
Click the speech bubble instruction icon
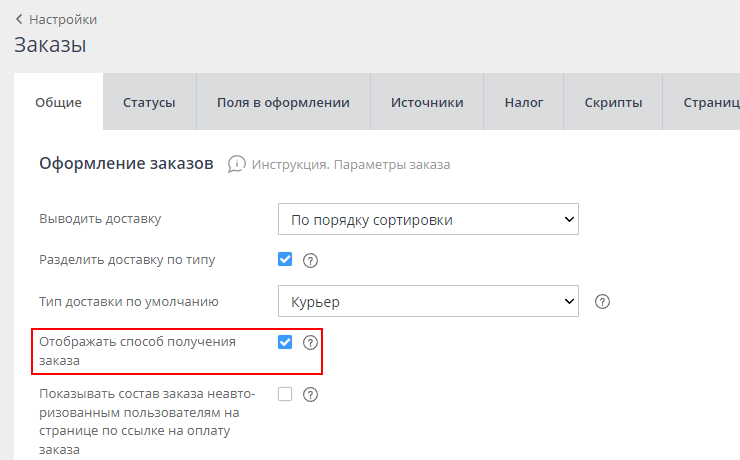pyautogui.click(x=236, y=164)
